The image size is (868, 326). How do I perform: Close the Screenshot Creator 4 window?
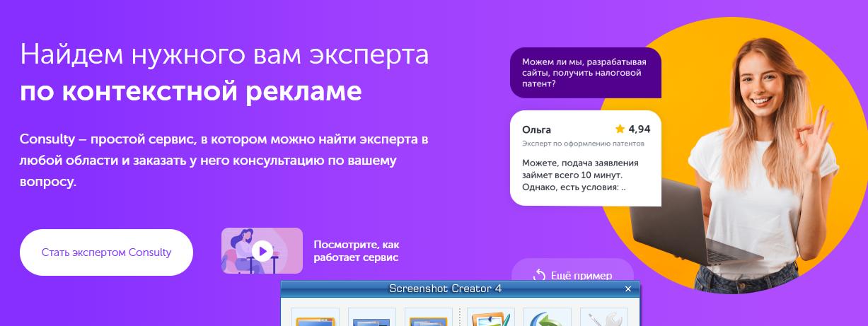click(x=628, y=289)
